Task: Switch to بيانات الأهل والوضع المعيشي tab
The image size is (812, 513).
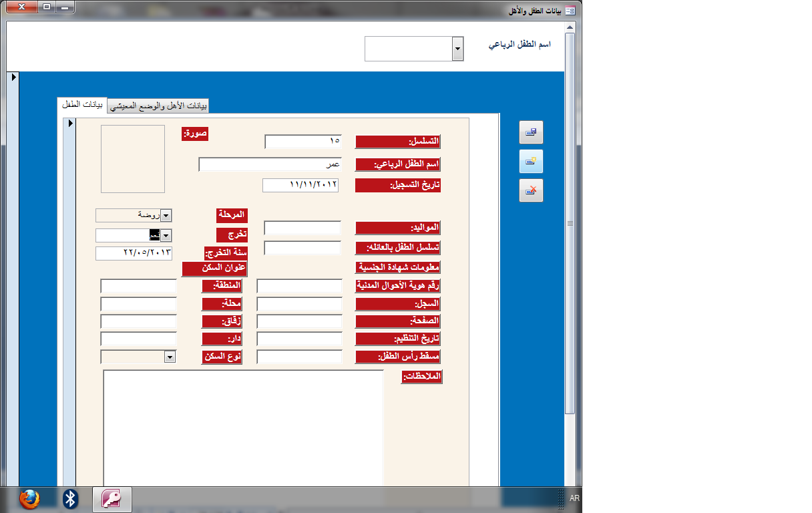Action: coord(158,106)
